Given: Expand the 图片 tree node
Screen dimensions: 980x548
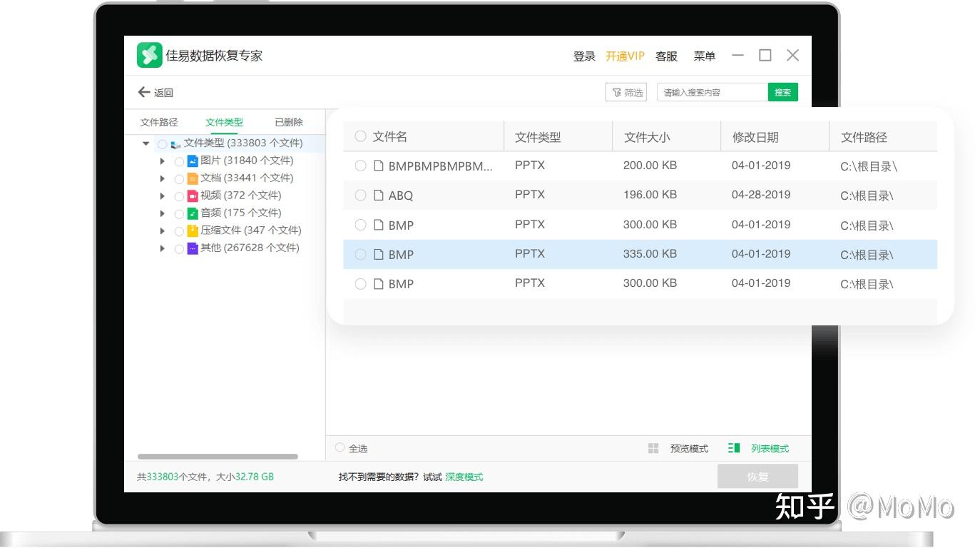Looking at the screenshot, I should [163, 161].
